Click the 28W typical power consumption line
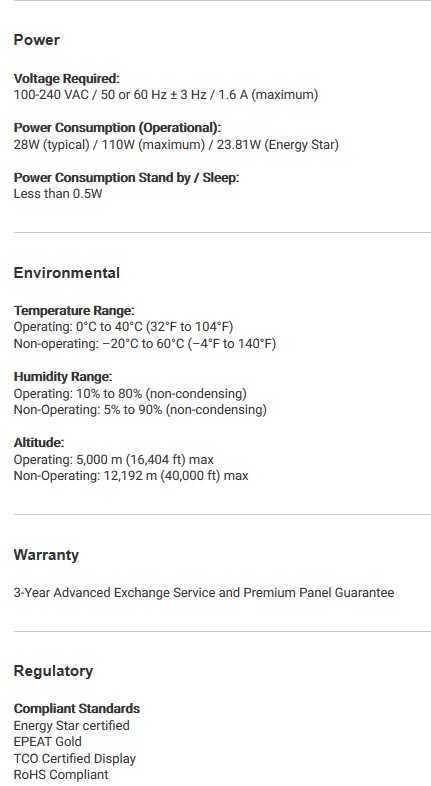This screenshot has width=431, height=786. (x=176, y=145)
